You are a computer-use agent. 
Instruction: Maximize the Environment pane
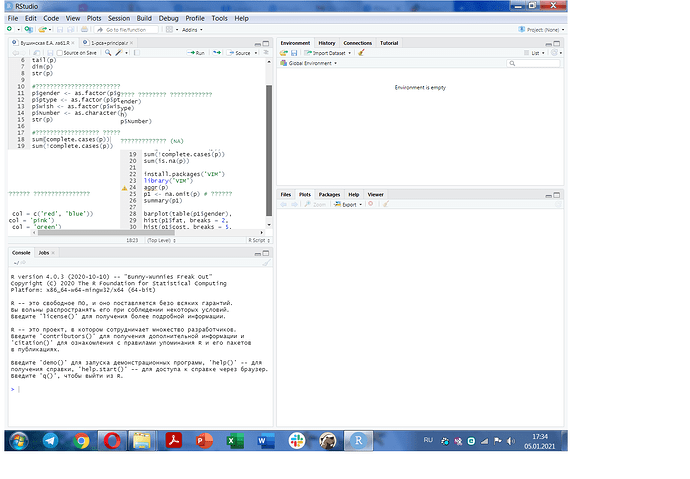[x=557, y=44]
